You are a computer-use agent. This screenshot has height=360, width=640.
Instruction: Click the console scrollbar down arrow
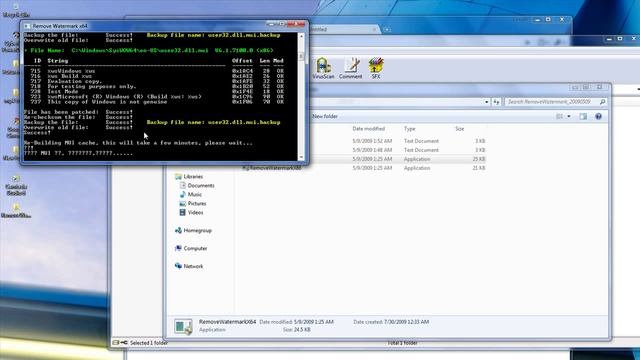pos(301,158)
